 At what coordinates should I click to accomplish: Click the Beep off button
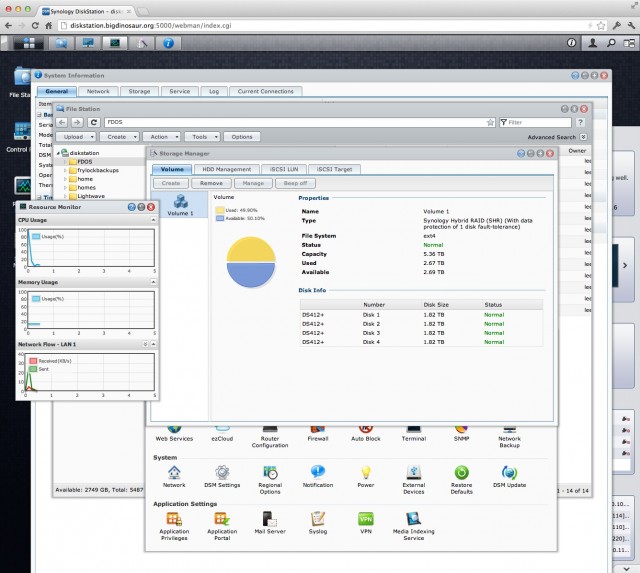(296, 183)
